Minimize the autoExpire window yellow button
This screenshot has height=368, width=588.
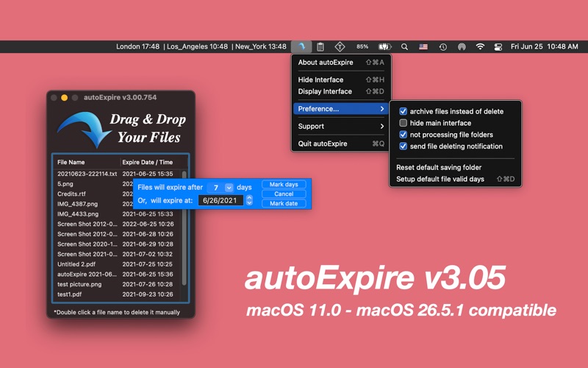click(x=64, y=98)
